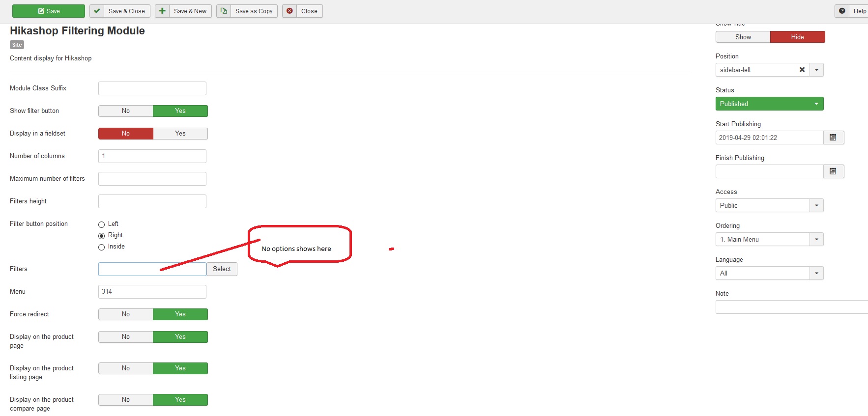
Task: Click the Save & New plus icon
Action: click(x=162, y=11)
